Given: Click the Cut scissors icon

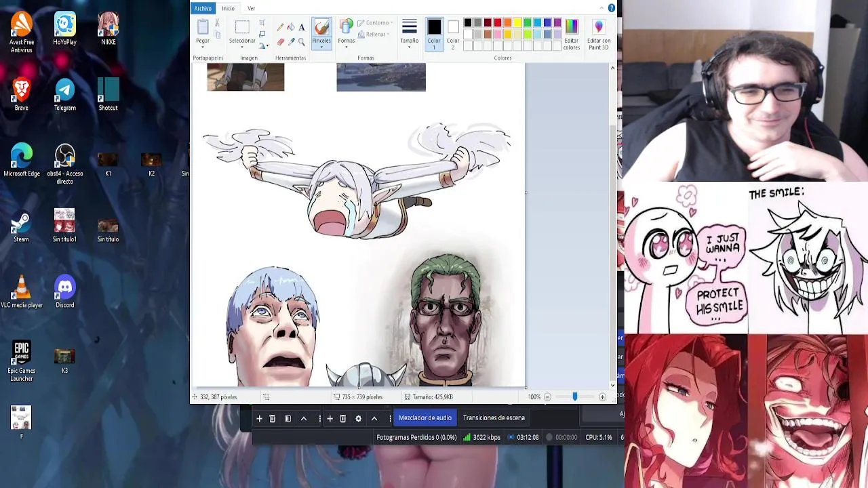Looking at the screenshot, I should coord(217,23).
